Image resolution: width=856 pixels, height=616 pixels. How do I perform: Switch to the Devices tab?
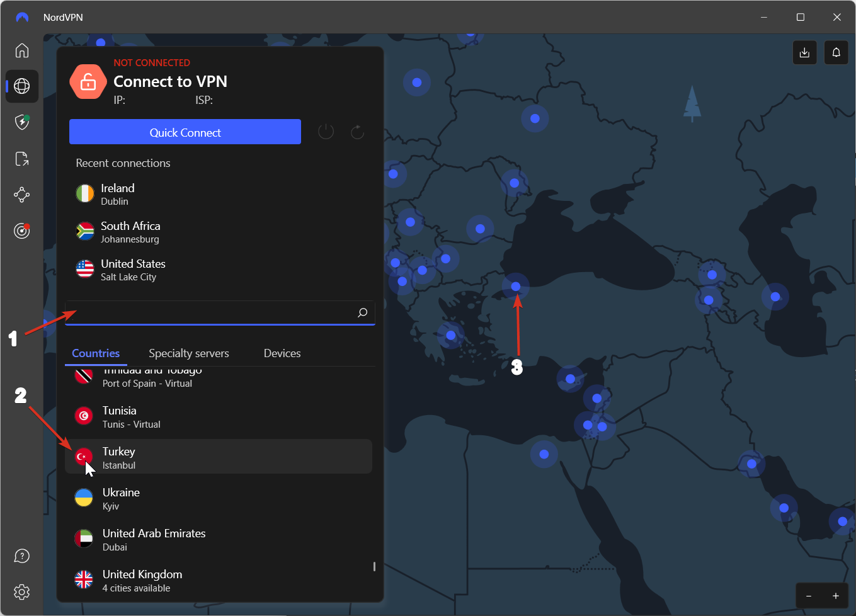(x=282, y=353)
